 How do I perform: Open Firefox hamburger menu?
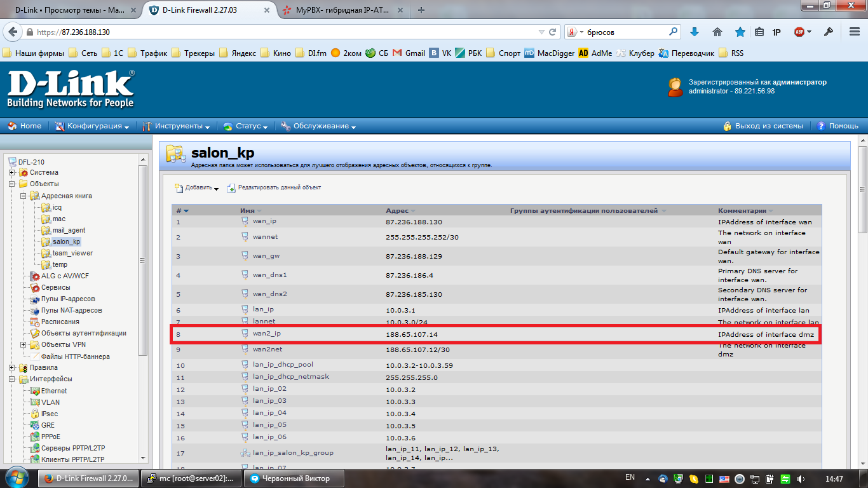855,32
